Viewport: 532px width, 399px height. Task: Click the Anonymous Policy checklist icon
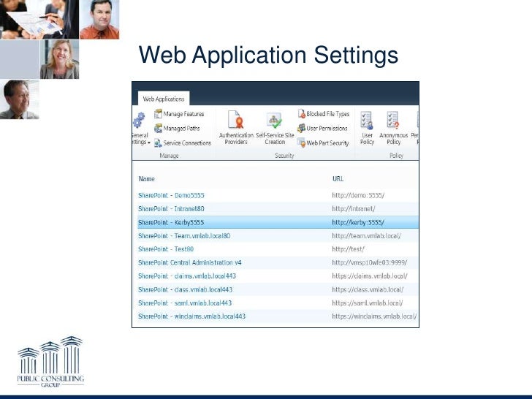[x=393, y=121]
